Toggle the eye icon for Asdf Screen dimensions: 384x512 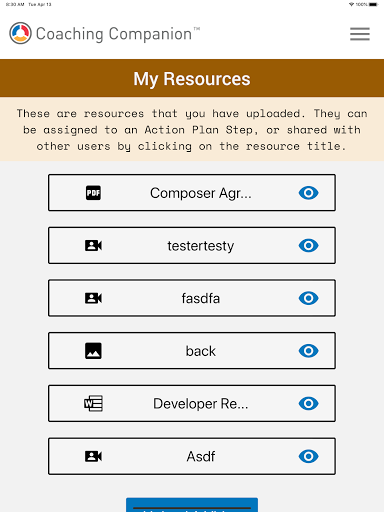[x=309, y=456]
